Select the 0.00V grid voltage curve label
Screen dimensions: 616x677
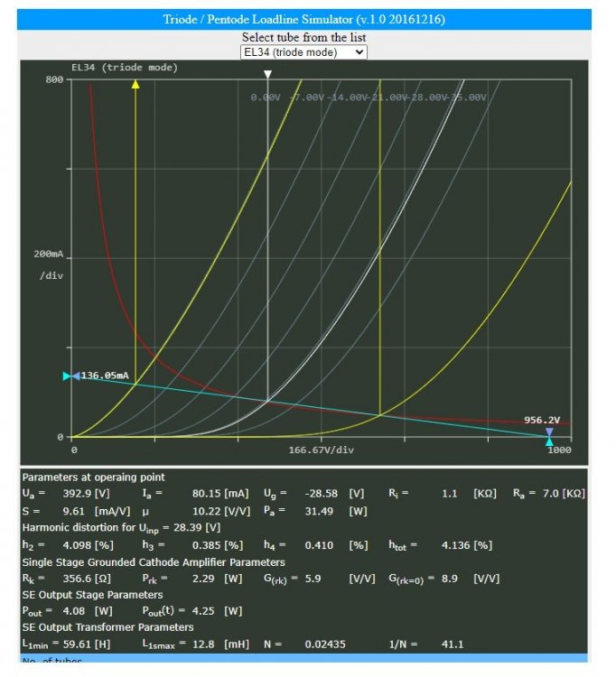267,97
